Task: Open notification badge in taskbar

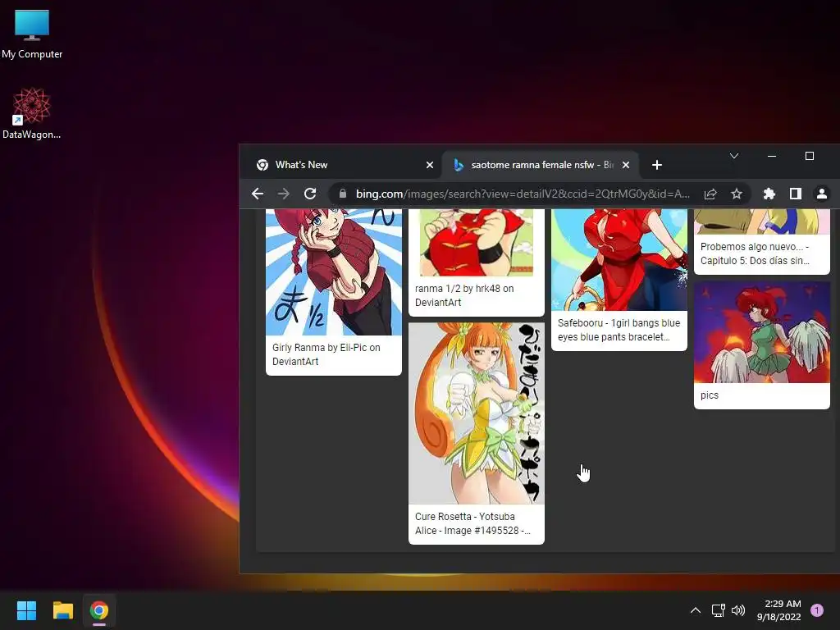Action: 817,610
